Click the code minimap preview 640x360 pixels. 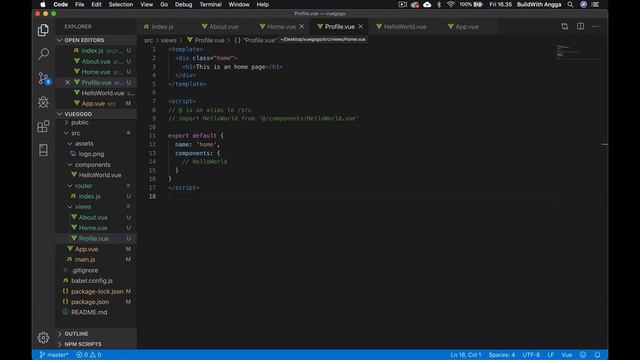(578, 52)
